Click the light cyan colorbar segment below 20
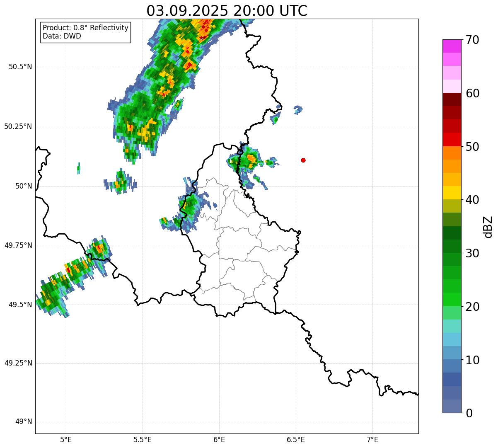Viewport: 498px width, 448px height. click(x=452, y=326)
